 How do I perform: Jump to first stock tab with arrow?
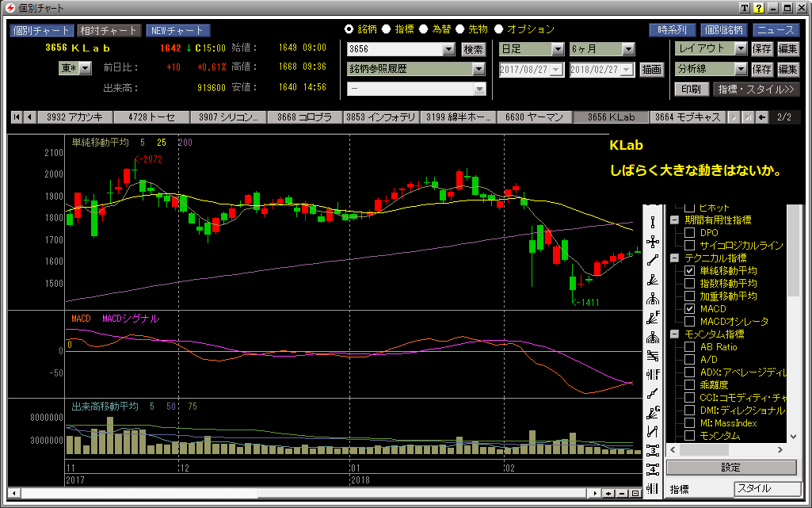click(16, 117)
